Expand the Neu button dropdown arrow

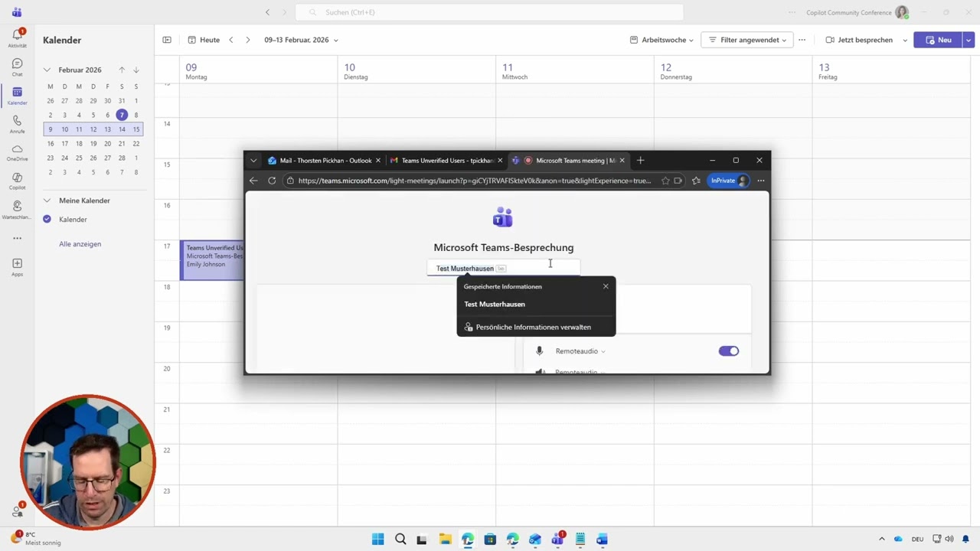point(969,40)
